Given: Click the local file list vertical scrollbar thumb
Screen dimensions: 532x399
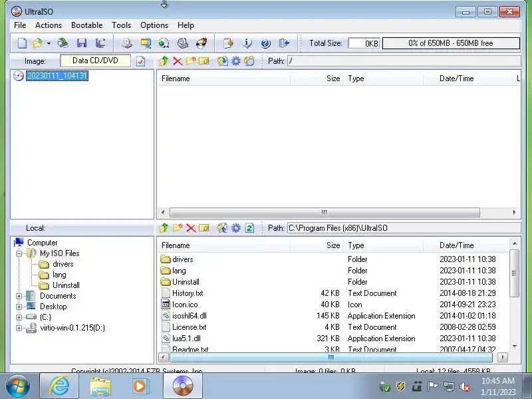Looking at the screenshot, I should tap(514, 273).
